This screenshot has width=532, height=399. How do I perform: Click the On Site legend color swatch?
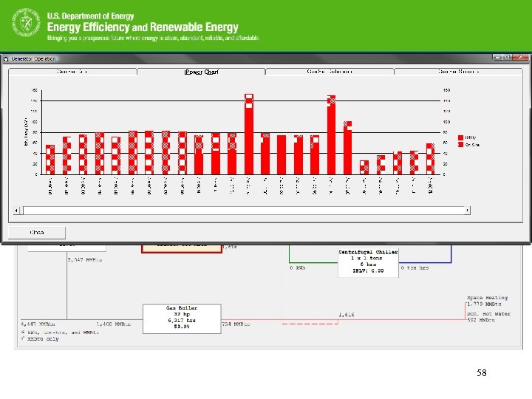460,145
